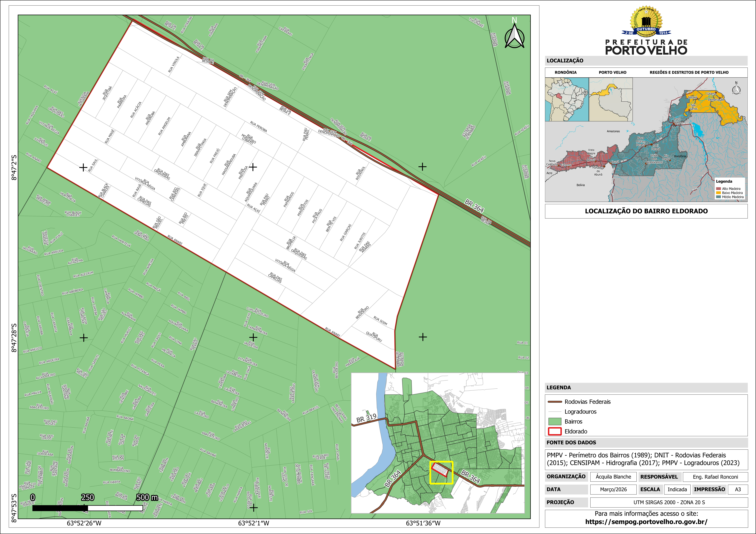This screenshot has width=756, height=534.
Task: Click the LEGENDA section header
Action: point(559,388)
